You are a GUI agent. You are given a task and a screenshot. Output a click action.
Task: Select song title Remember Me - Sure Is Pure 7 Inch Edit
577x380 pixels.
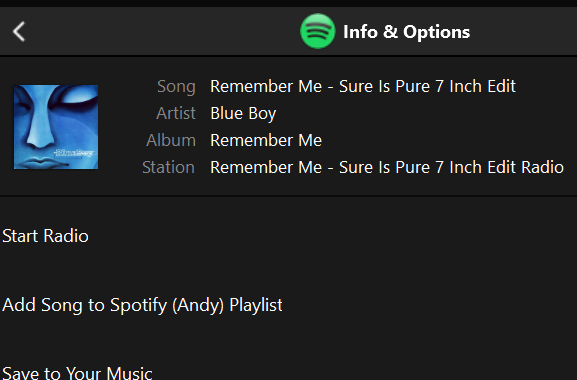(x=363, y=86)
